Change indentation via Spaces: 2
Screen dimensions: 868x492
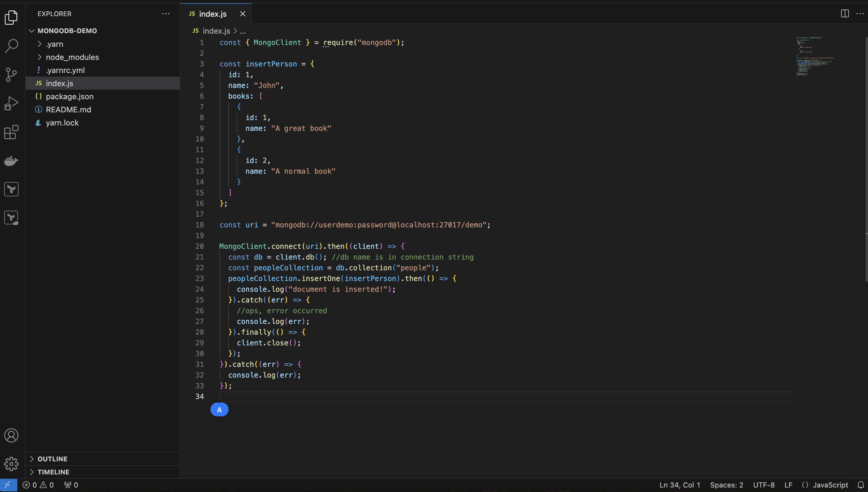(726, 485)
